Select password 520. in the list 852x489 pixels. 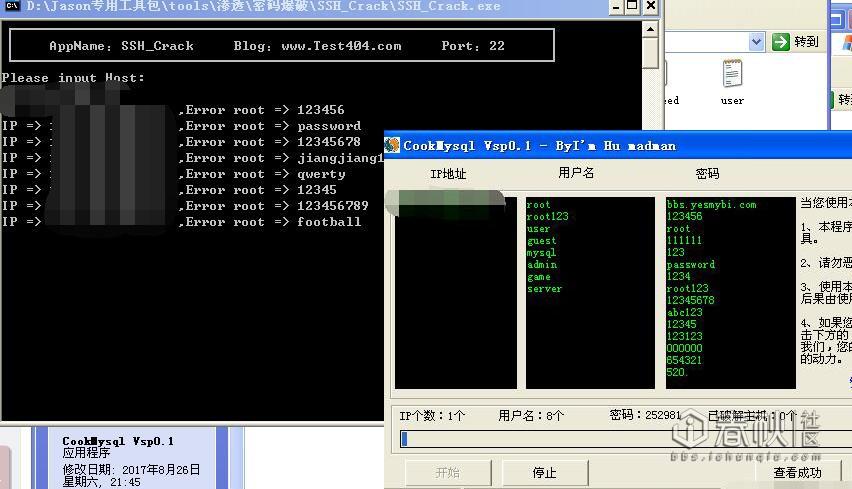(x=677, y=372)
